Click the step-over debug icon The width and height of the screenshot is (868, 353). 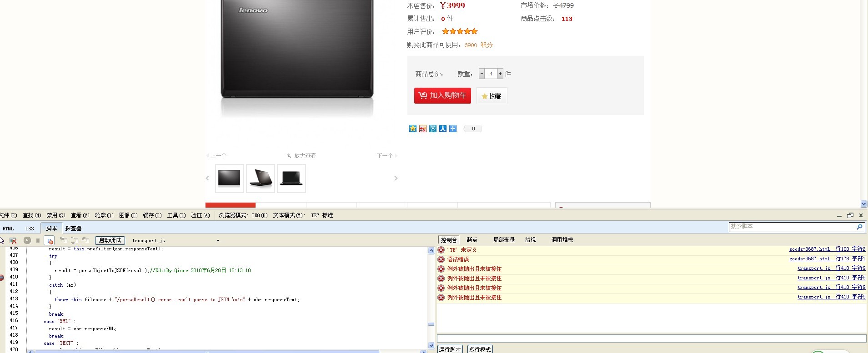74,240
